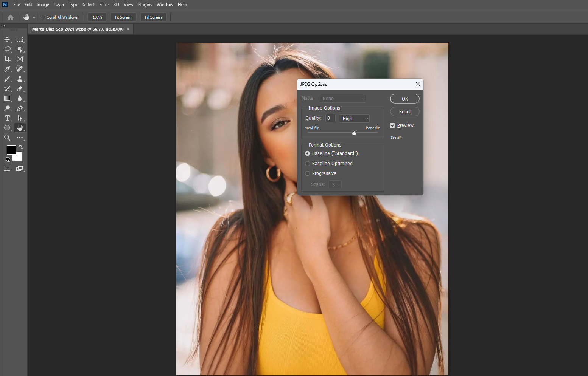This screenshot has width=588, height=376.
Task: Expand the Hand tool preset picker arrow
Action: pyautogui.click(x=34, y=17)
